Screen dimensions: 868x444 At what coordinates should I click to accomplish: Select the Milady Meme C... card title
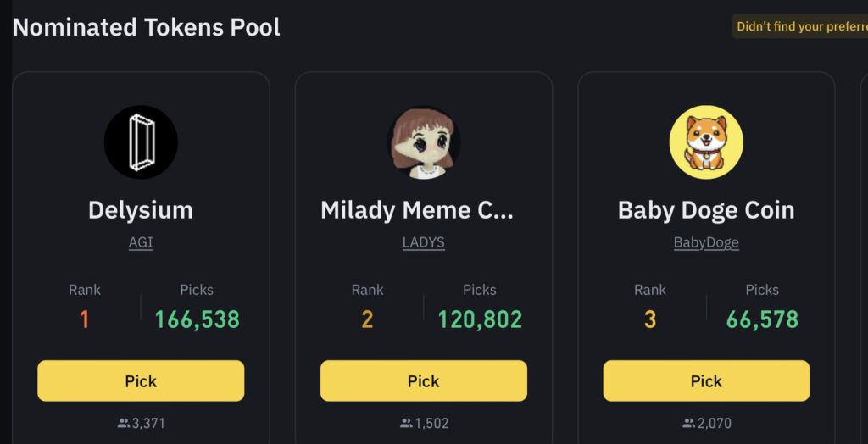[x=417, y=210]
